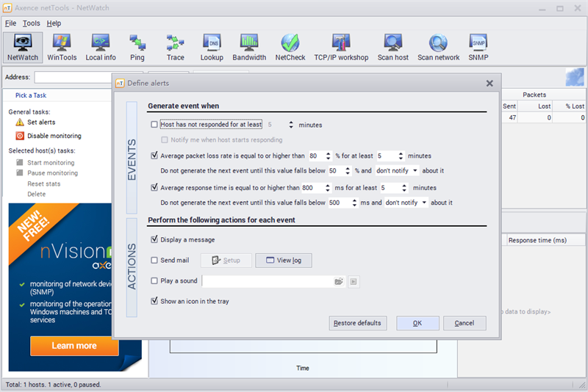Launch the Ping tool
The height and width of the screenshot is (392, 588).
137,47
